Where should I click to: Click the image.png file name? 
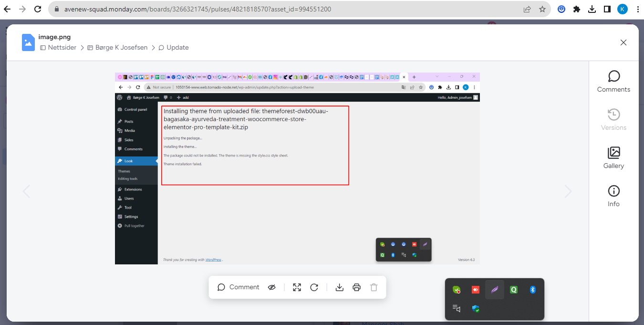tap(54, 37)
